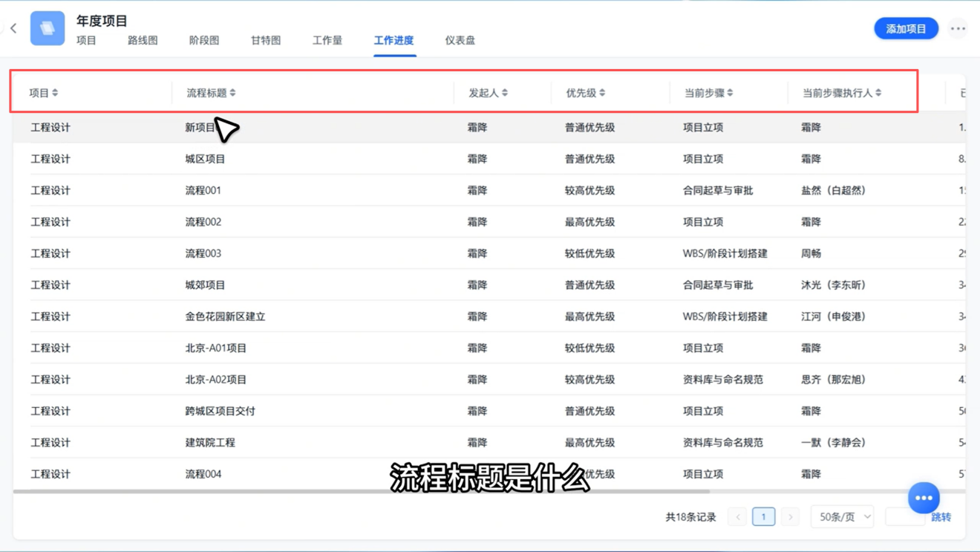Open the 北京-A01项目 row title
The image size is (980, 552).
pyautogui.click(x=215, y=348)
